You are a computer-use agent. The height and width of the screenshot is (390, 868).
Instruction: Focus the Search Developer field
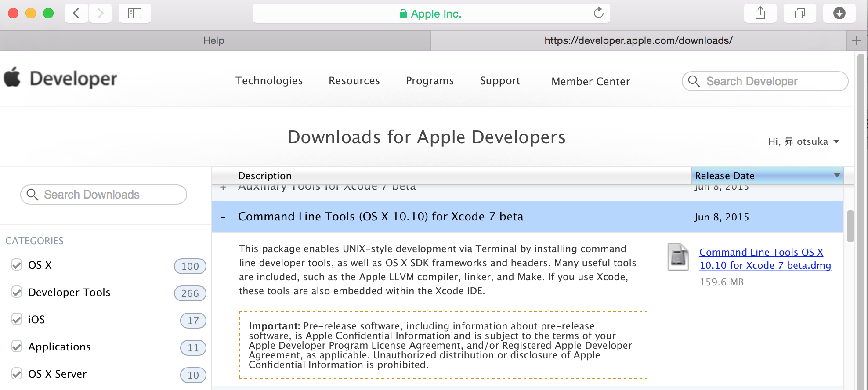[x=765, y=81]
